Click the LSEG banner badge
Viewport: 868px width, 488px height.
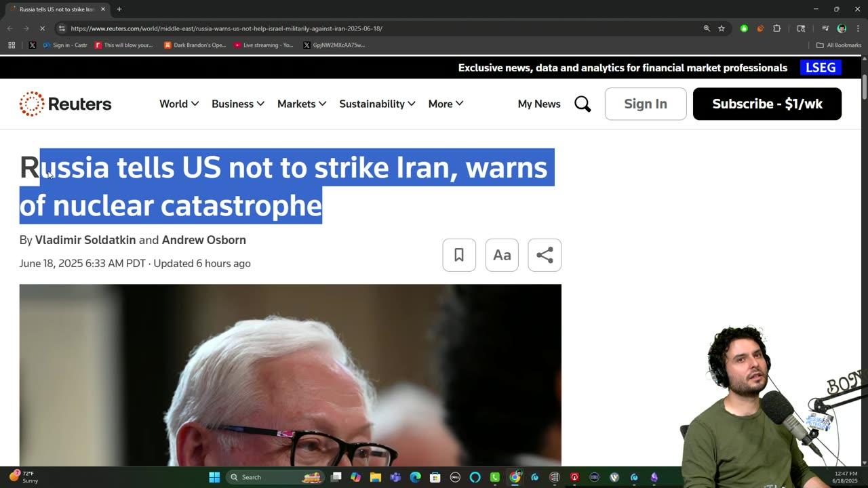click(821, 67)
